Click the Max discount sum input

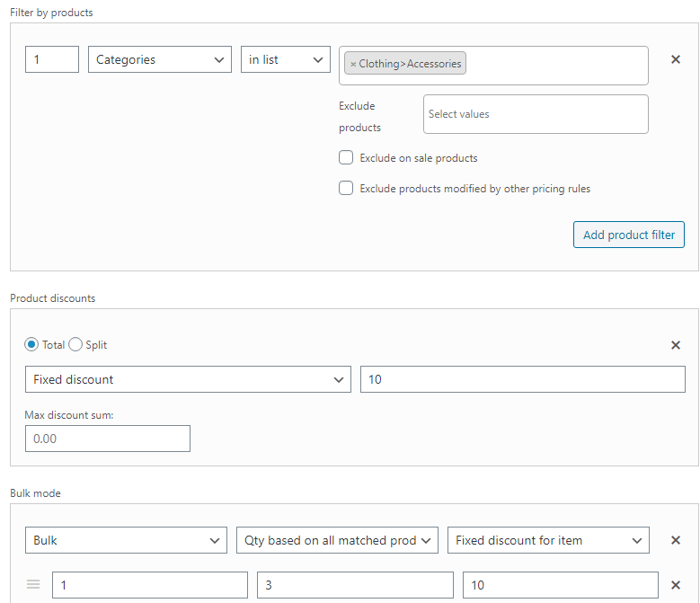108,439
